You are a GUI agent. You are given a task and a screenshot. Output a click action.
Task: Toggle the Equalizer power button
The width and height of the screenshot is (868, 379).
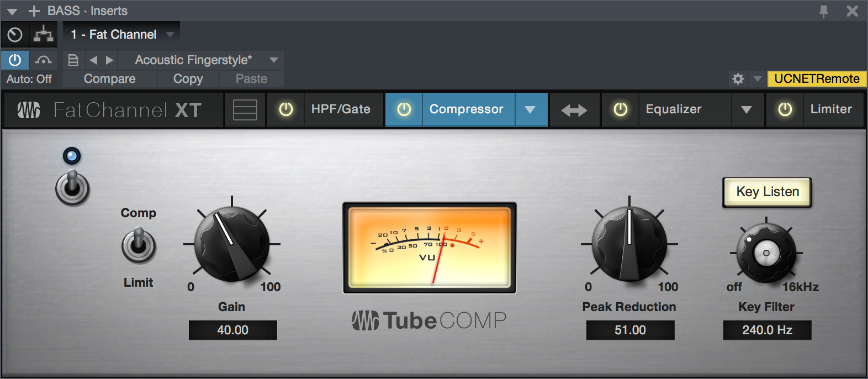pyautogui.click(x=621, y=110)
